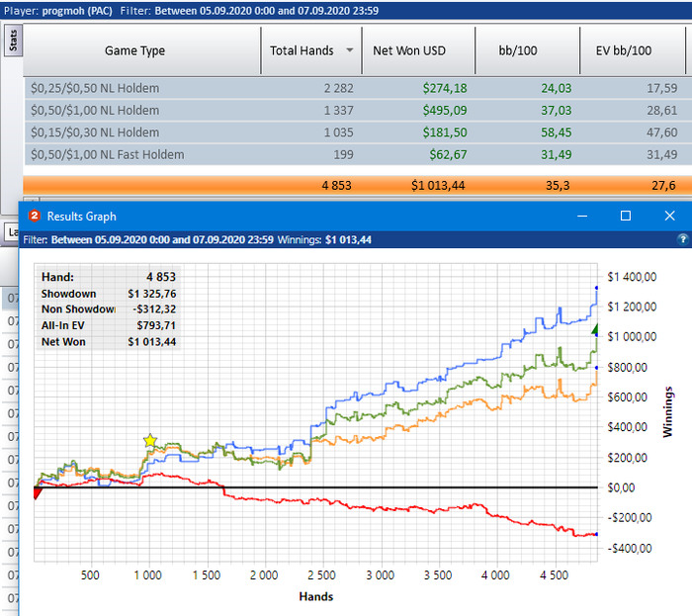
Task: Click the $274,18 net won cell
Action: [x=445, y=88]
